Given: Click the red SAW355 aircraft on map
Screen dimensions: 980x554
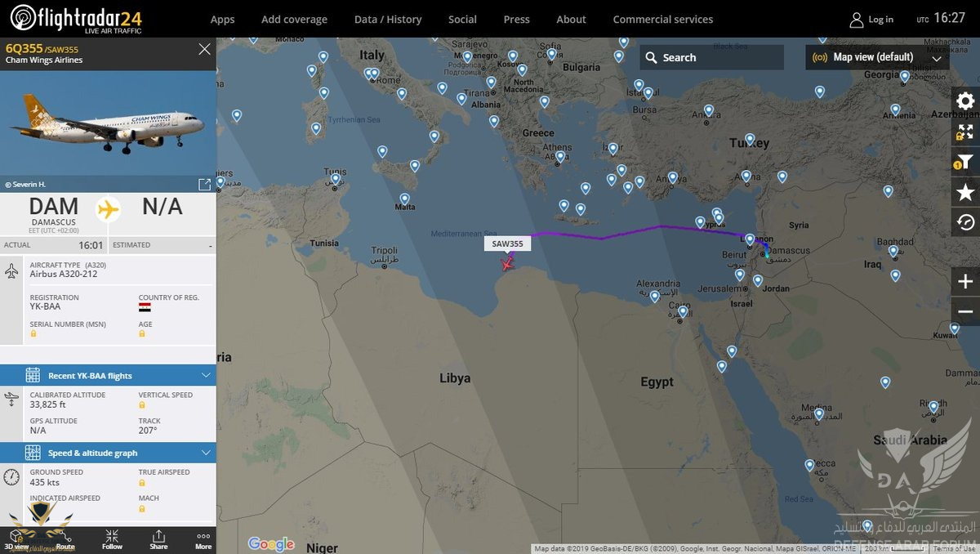Looking at the screenshot, I should (x=508, y=262).
